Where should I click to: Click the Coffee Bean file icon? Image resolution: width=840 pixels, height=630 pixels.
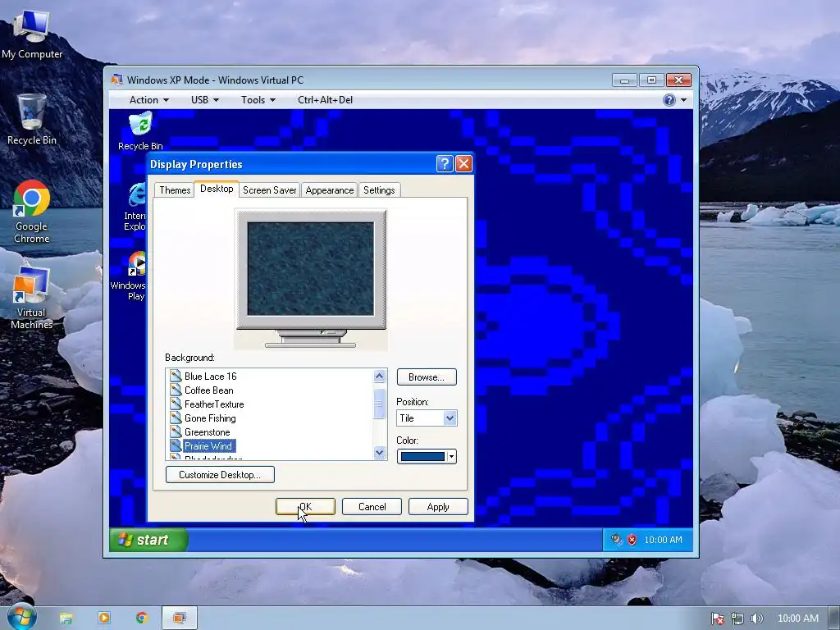pyautogui.click(x=176, y=390)
